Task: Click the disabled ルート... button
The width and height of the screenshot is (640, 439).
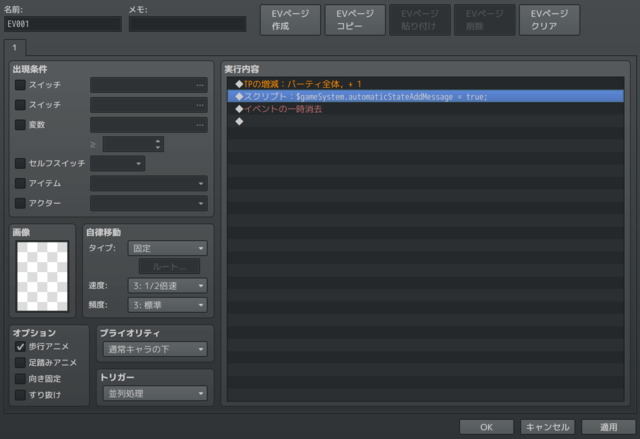Action: tap(169, 266)
